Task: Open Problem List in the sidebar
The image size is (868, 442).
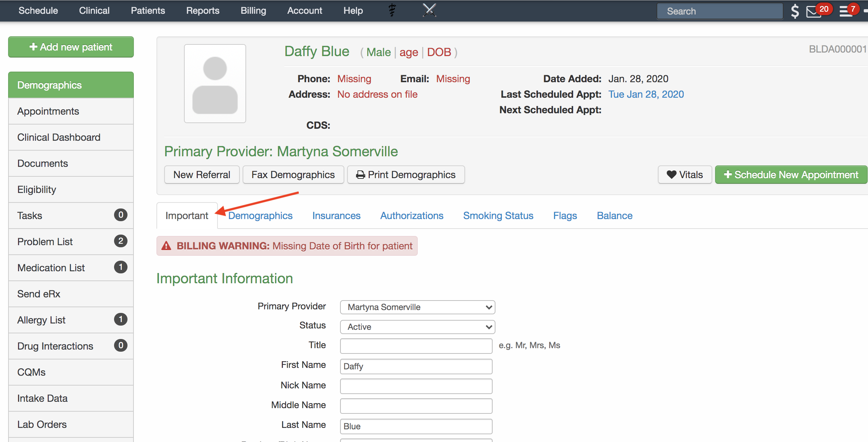Action: (71, 242)
